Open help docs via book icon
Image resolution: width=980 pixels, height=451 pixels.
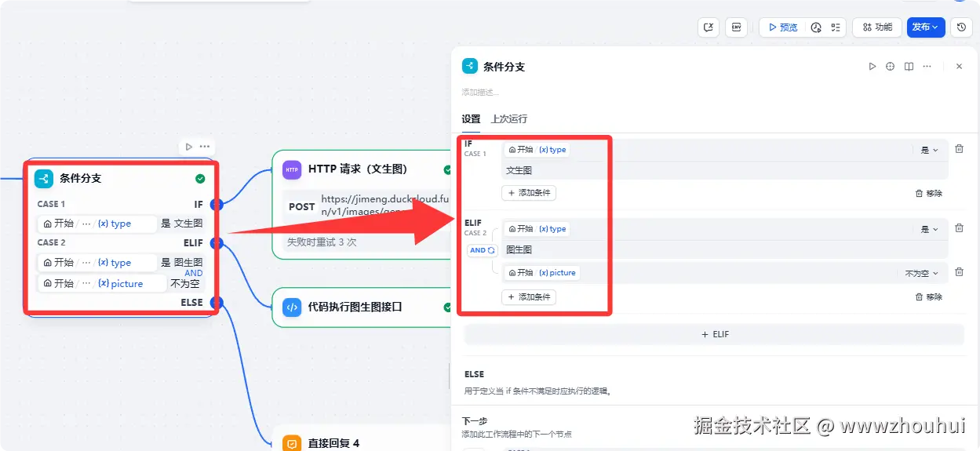909,67
